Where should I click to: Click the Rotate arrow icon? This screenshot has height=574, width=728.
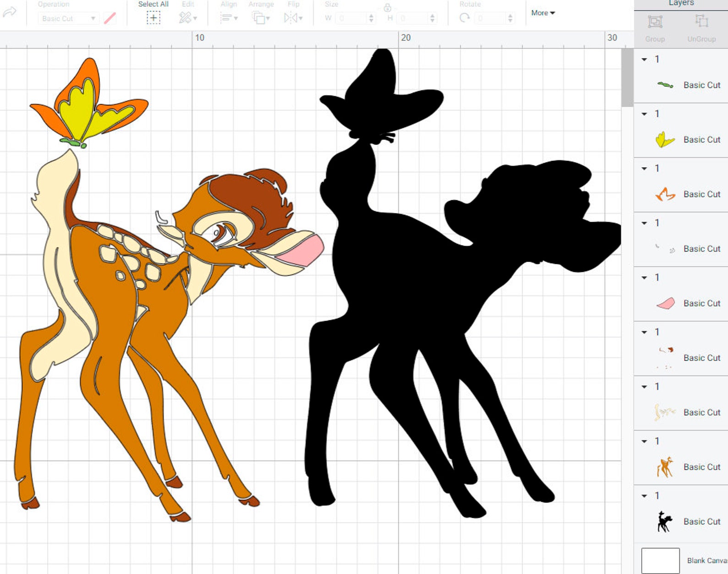(x=465, y=18)
